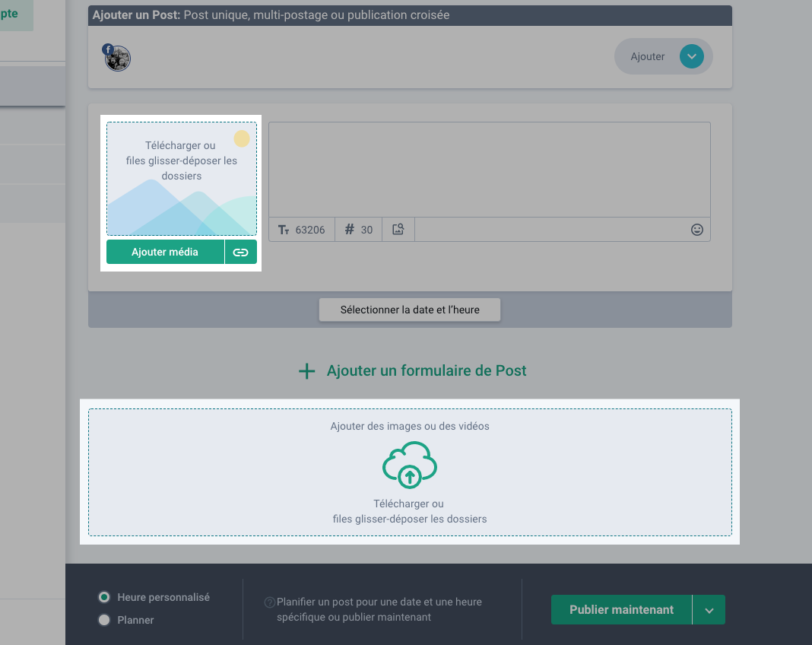Click the Ajouter des images ou des vidéos text
The height and width of the screenshot is (645, 812).
410,427
